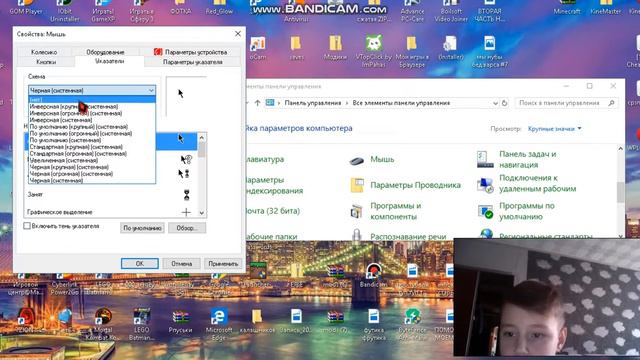Image resolution: width=640 pixels, height=360 pixels.
Task: Choose Инверсная (огромная) (системная) scheme
Action: click(x=92, y=113)
